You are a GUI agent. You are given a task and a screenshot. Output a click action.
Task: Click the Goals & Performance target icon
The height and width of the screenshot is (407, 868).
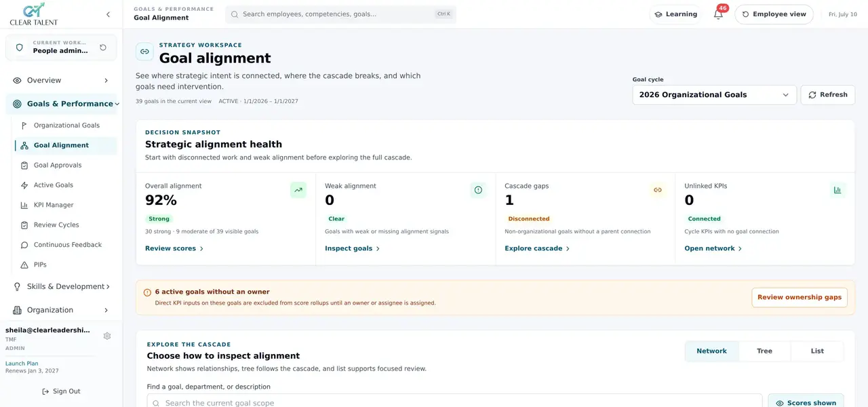(x=18, y=104)
